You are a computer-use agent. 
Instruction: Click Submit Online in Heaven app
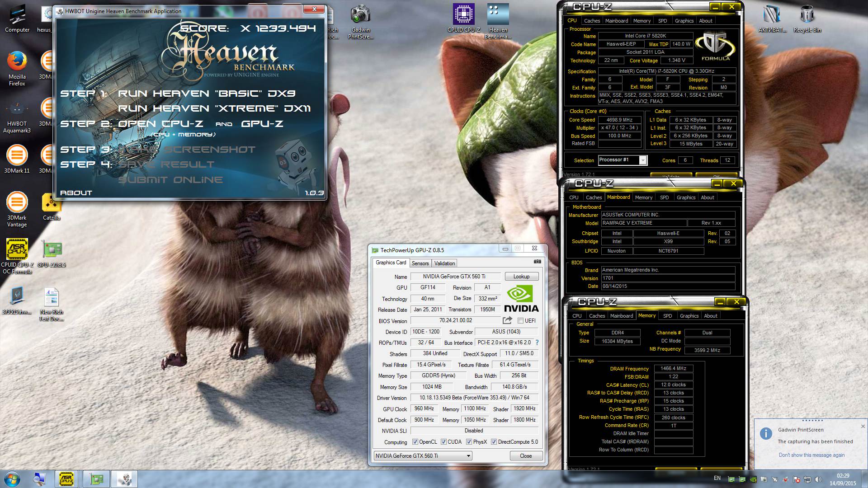coord(170,180)
